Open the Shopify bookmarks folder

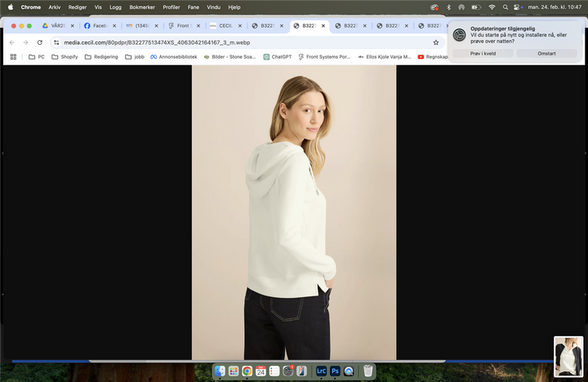point(65,57)
